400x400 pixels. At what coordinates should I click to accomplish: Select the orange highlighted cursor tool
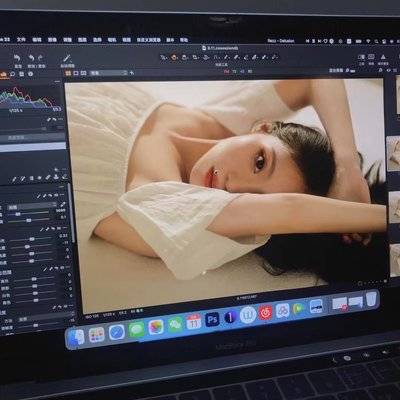click(x=174, y=57)
